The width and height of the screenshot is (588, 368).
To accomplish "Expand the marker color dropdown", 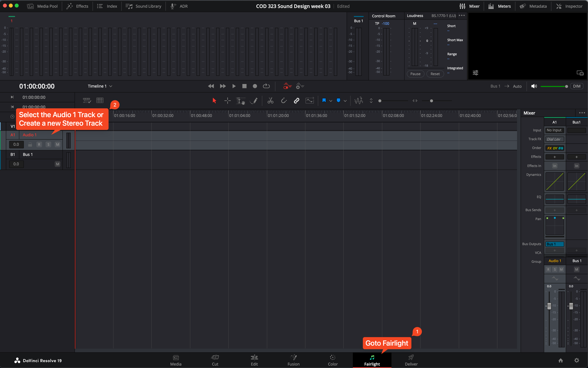I will point(345,101).
